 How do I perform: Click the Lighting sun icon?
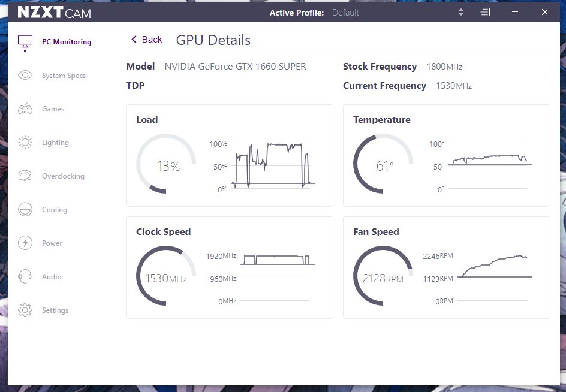pyautogui.click(x=25, y=142)
